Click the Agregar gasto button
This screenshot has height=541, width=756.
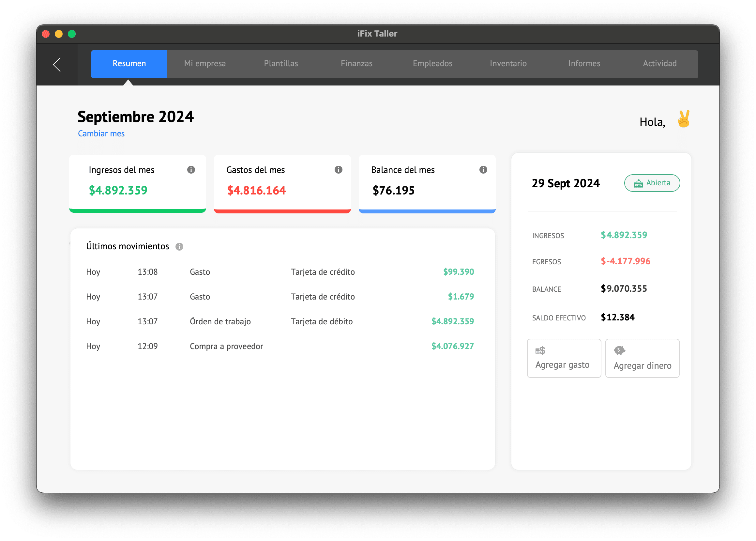[x=564, y=358]
